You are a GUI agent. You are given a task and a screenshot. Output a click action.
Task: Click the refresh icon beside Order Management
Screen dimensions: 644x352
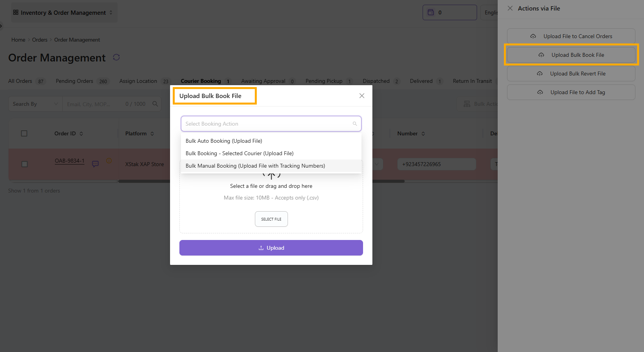[x=116, y=58]
